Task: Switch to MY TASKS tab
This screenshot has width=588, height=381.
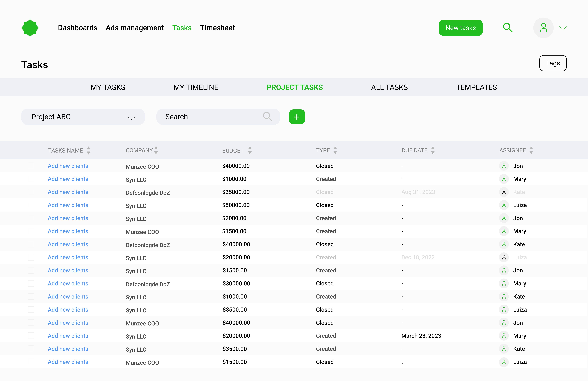Action: tap(108, 87)
